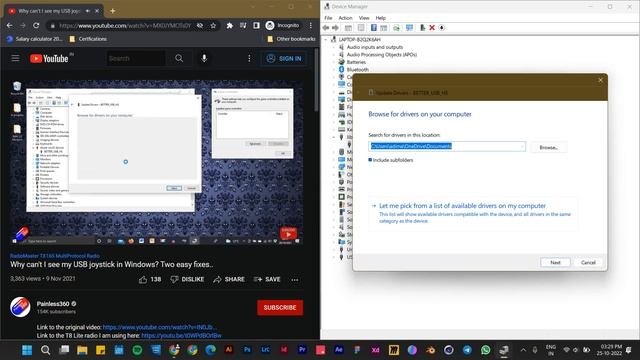
Task: Show hidden system tray icons chevron
Action: tap(523, 350)
